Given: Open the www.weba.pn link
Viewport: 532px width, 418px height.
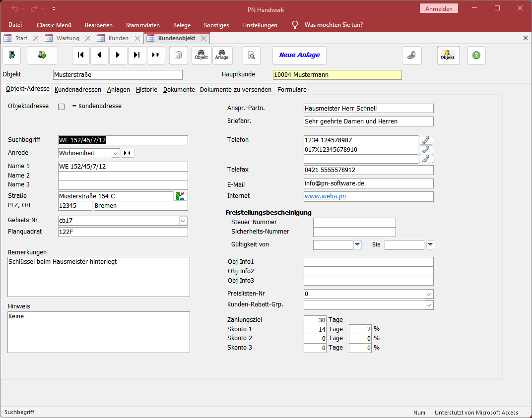Looking at the screenshot, I should [x=325, y=196].
